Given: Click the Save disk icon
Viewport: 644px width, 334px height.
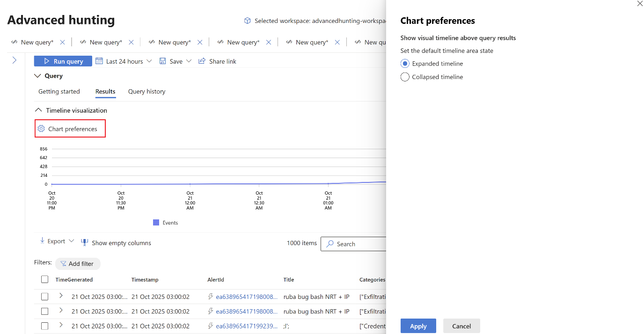Looking at the screenshot, I should (163, 61).
